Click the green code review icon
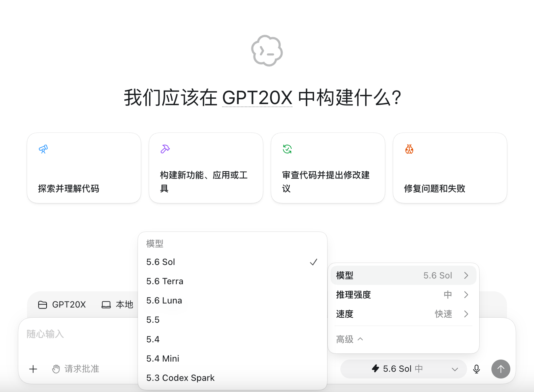Image resolution: width=534 pixels, height=392 pixels. 287,149
